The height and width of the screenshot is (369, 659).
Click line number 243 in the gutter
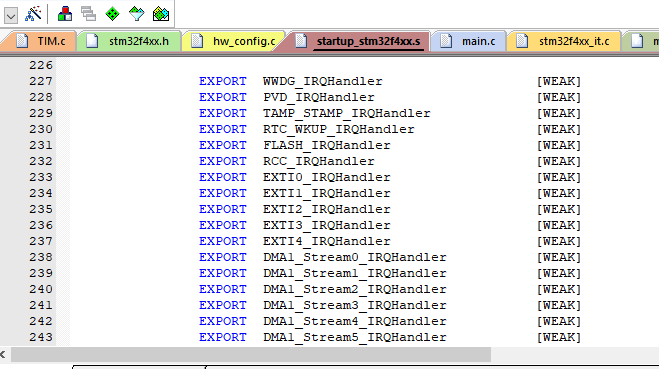click(x=41, y=337)
